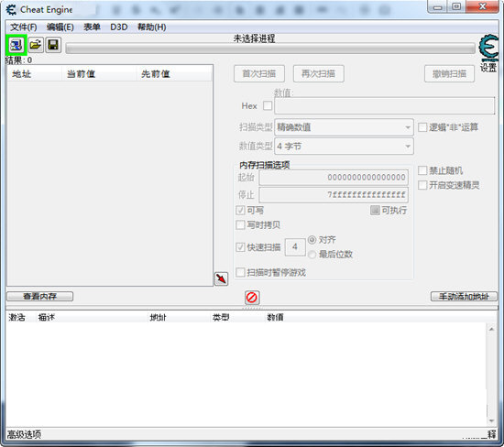Click the 查看内存 button

coord(39,296)
